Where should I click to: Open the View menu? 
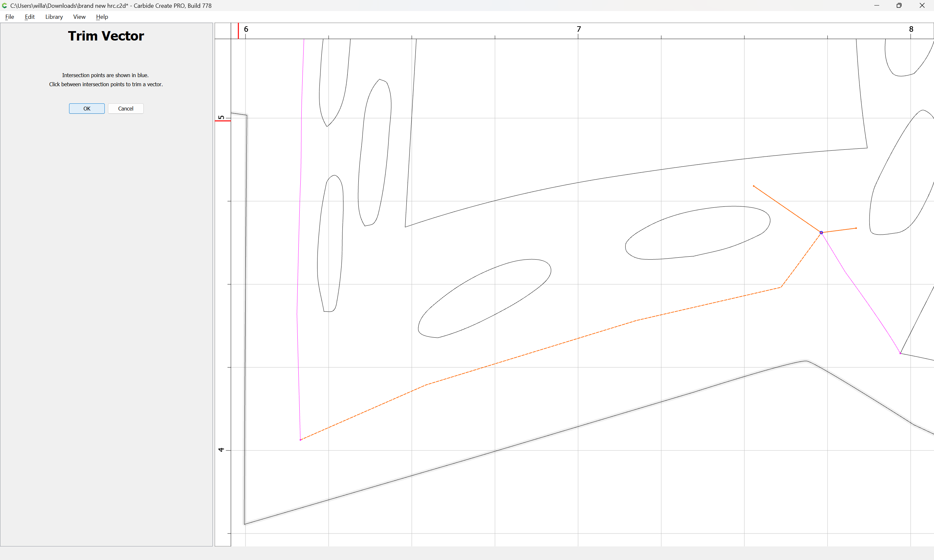[x=79, y=17]
